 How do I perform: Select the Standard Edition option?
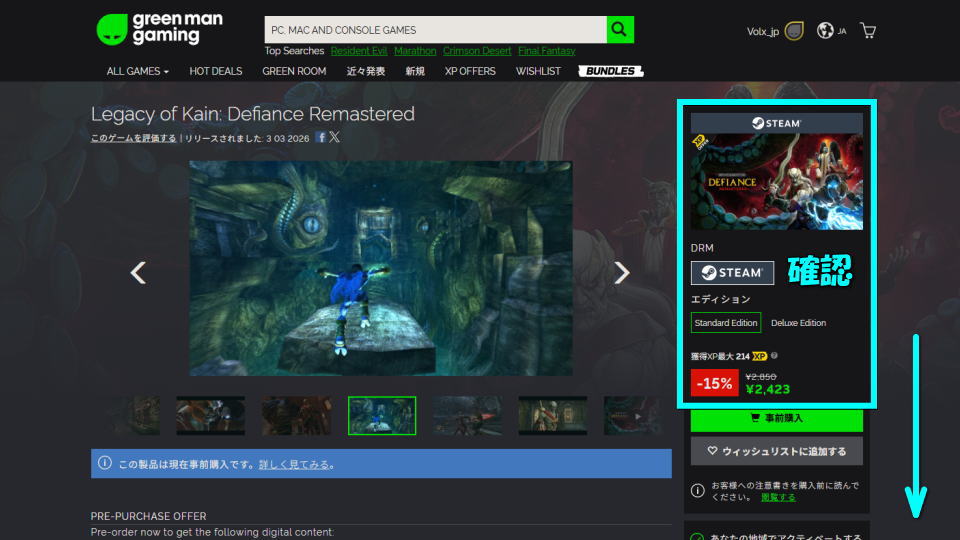(x=726, y=323)
